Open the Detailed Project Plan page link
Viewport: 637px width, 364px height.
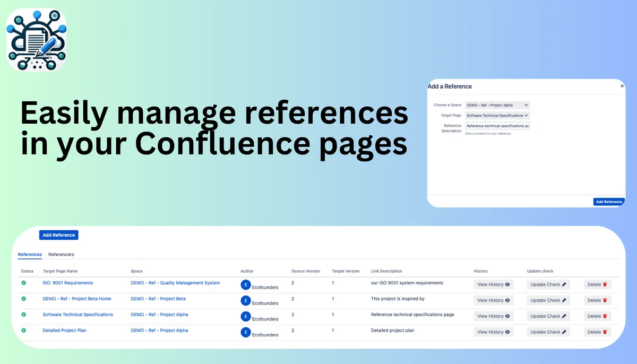[65, 331]
